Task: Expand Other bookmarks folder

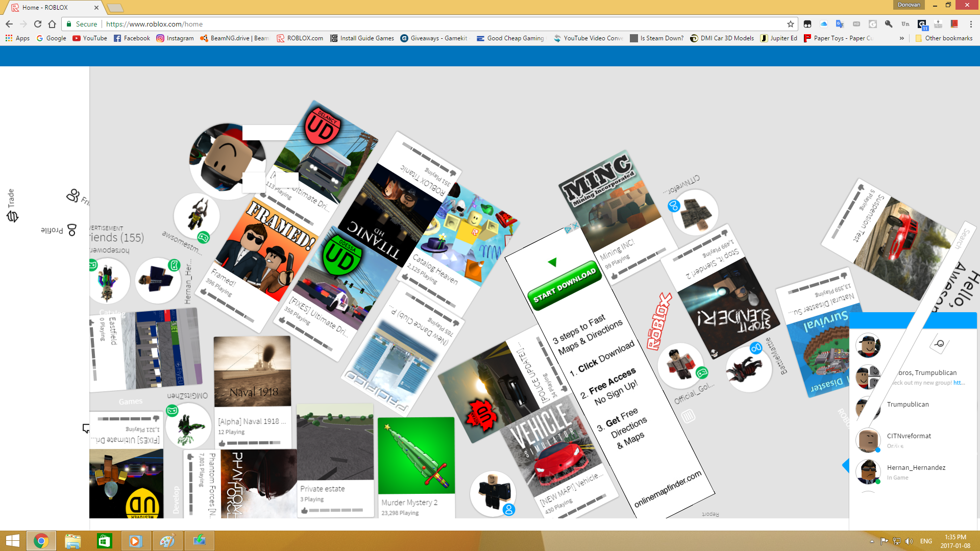Action: 944,38
